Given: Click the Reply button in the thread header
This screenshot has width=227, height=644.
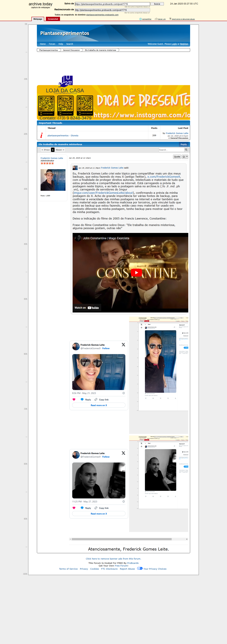Looking at the screenshot, I should (183, 144).
